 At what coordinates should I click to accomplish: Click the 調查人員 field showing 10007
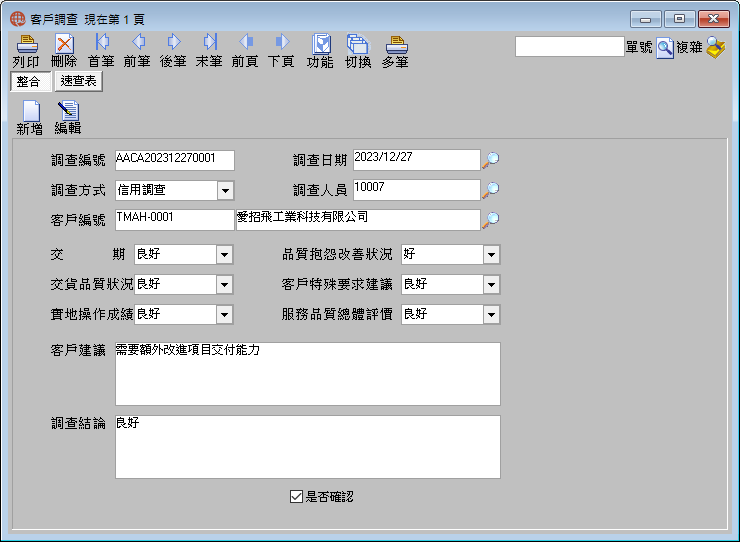coord(417,190)
